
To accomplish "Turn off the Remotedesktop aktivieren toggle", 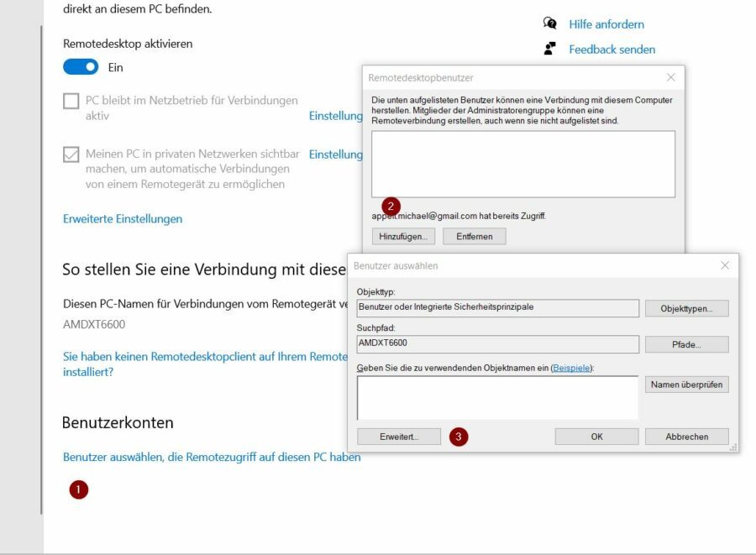I will (81, 66).
